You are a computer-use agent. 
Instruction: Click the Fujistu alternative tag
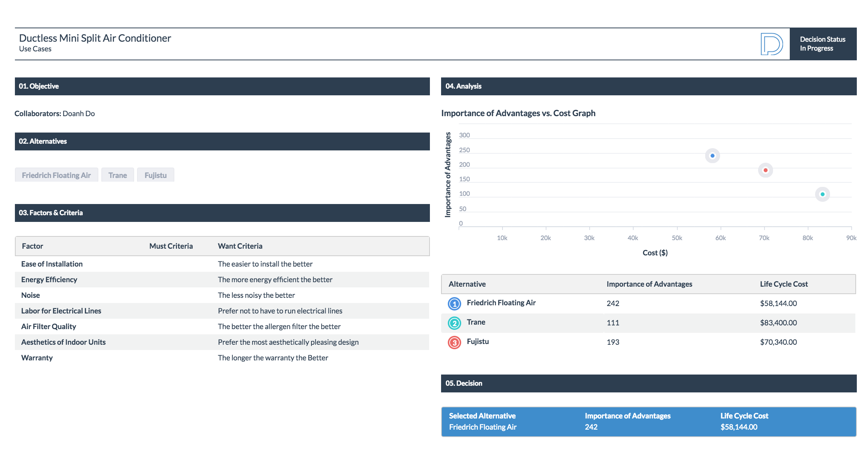[x=156, y=175]
